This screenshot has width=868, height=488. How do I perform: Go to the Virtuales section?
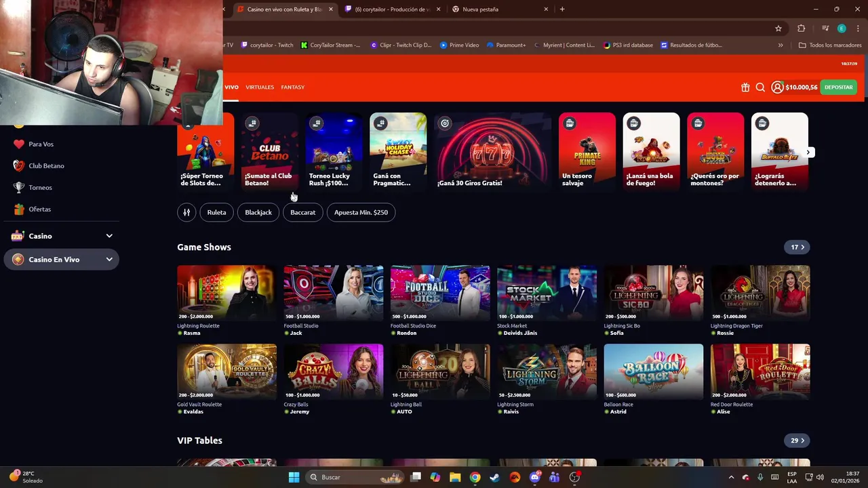(x=260, y=87)
